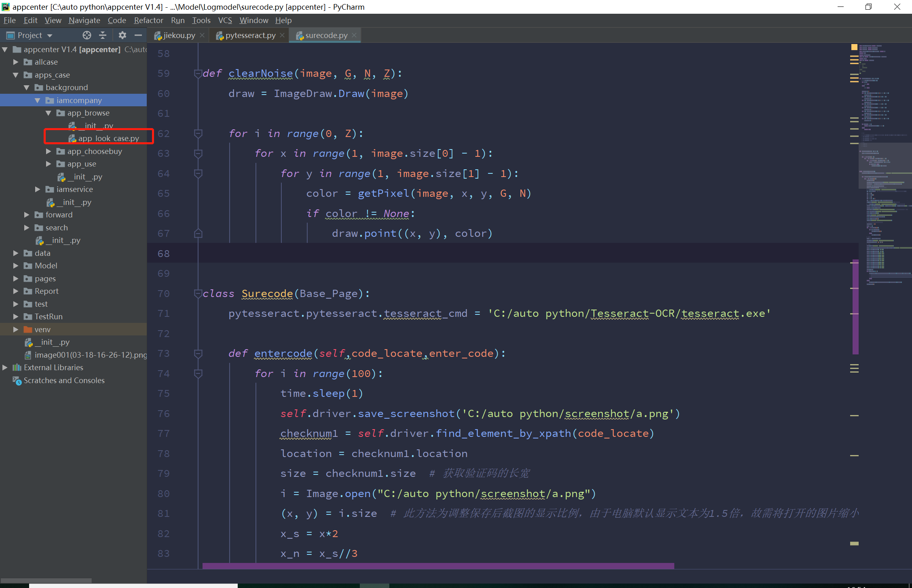Image resolution: width=912 pixels, height=588 pixels.
Task: Close the jiekou.py tab
Action: (202, 36)
